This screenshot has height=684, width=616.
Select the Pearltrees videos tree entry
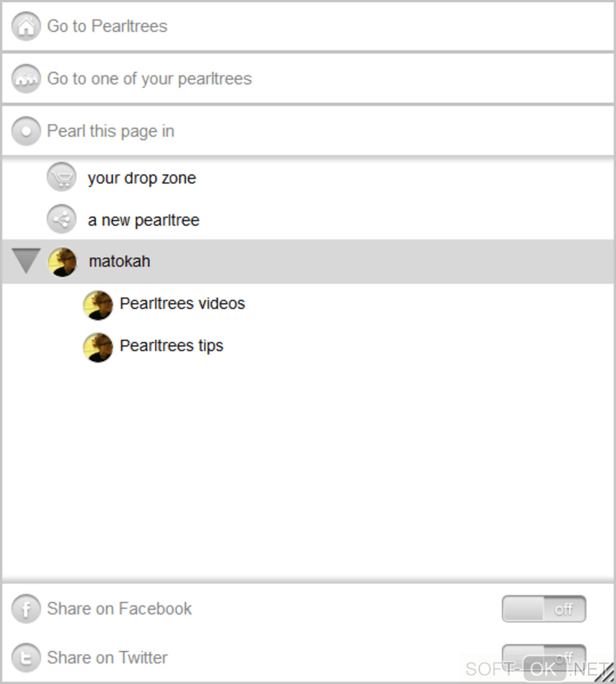(x=182, y=303)
